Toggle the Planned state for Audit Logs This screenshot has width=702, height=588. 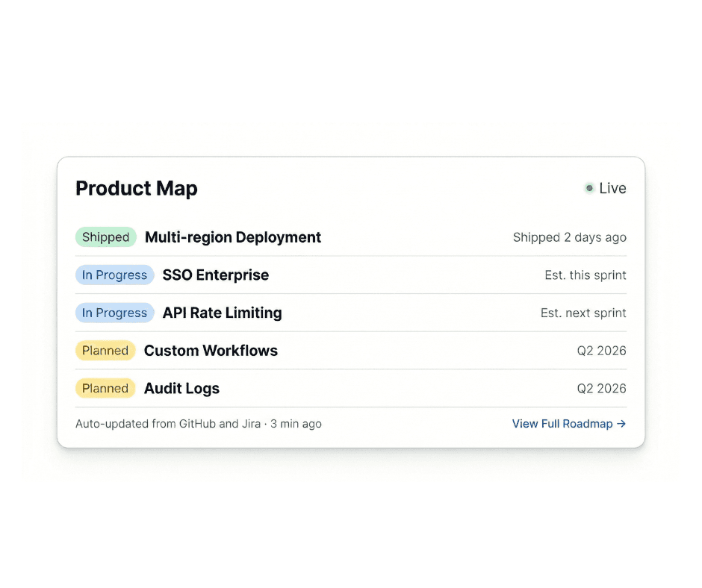[x=105, y=388]
